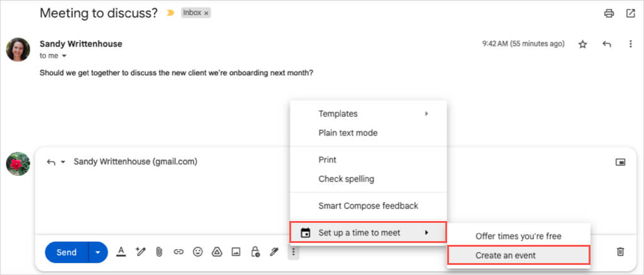Toggle confidential mode
The width and height of the screenshot is (644, 275).
click(x=255, y=252)
